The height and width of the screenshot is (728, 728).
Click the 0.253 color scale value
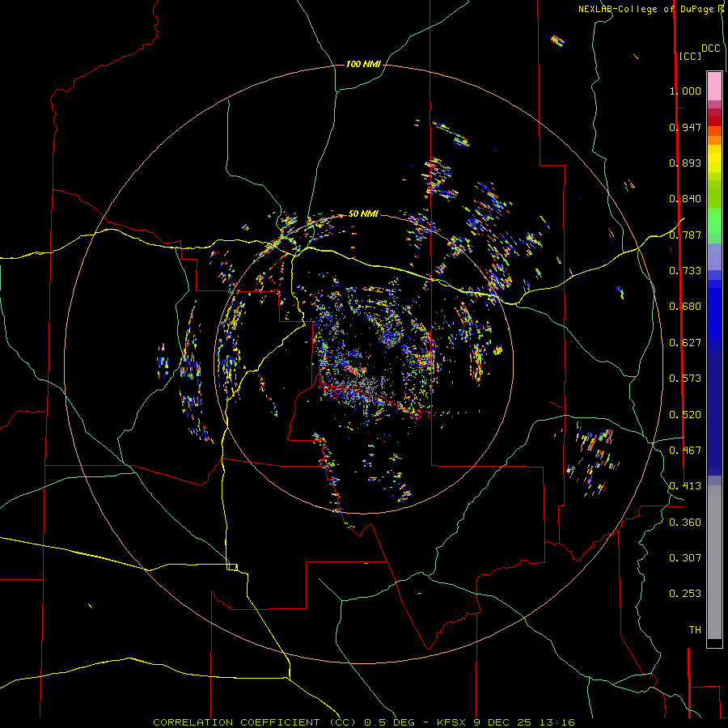pos(685,594)
